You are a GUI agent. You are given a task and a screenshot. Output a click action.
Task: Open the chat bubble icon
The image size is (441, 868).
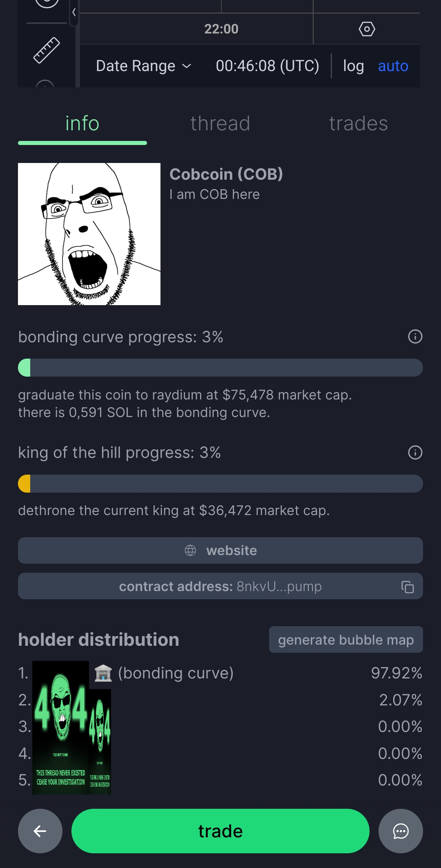pos(400,831)
